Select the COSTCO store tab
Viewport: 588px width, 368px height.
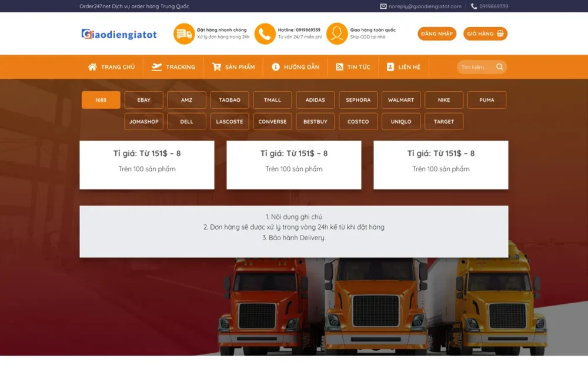coord(358,122)
